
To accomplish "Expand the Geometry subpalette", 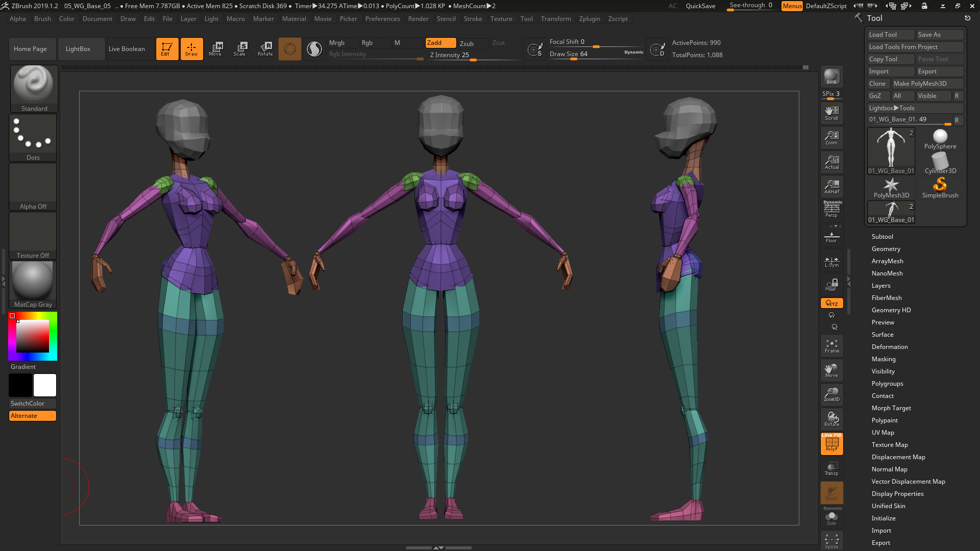I will 886,248.
